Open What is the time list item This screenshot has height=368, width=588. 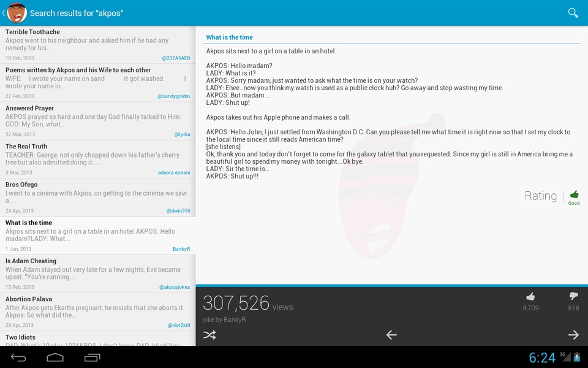coord(97,236)
